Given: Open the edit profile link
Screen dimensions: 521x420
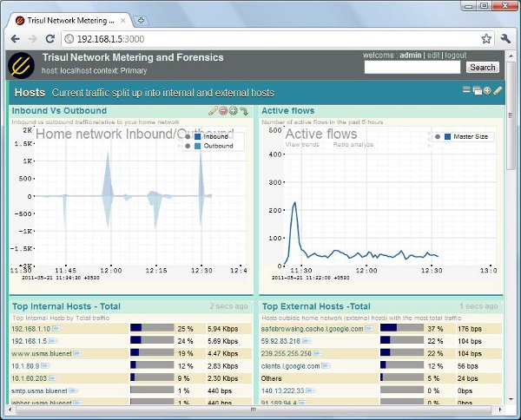Looking at the screenshot, I should (x=433, y=56).
